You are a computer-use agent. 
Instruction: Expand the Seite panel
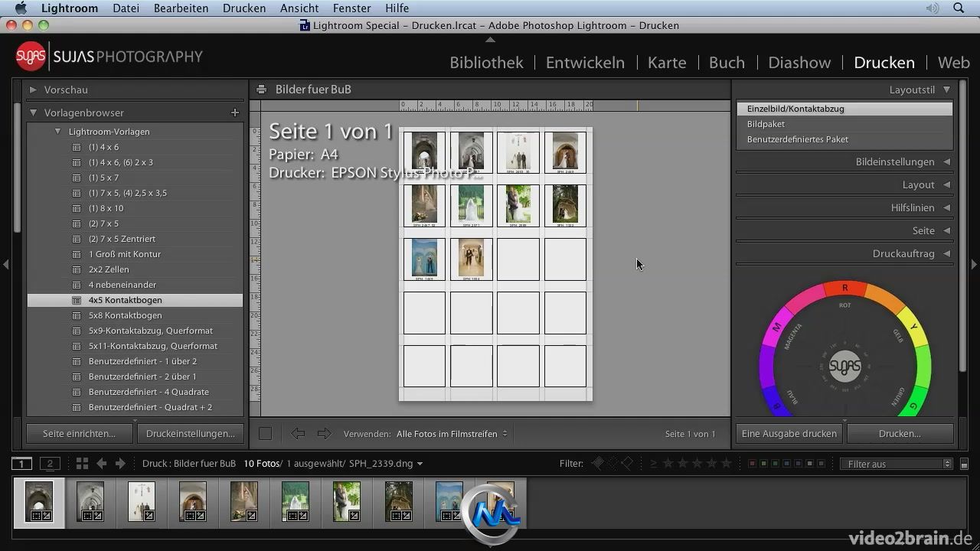947,230
